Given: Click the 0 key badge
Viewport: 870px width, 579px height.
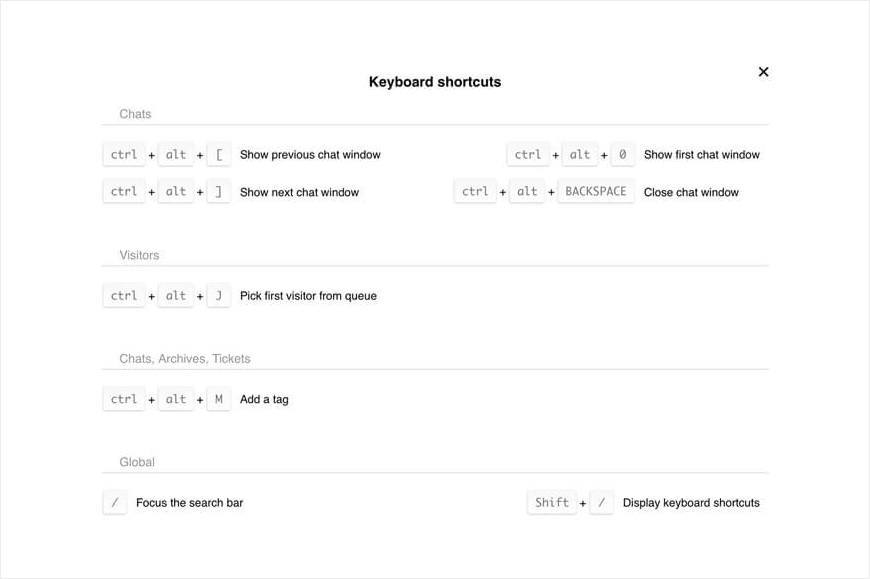Looking at the screenshot, I should click(x=623, y=155).
